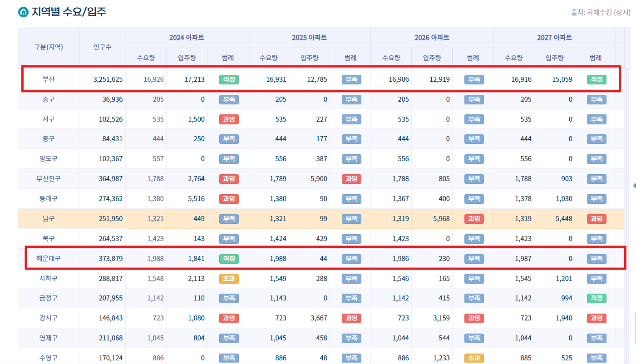Click the 초과 badge in 사하구 row
636x364 pixels.
[x=229, y=279]
